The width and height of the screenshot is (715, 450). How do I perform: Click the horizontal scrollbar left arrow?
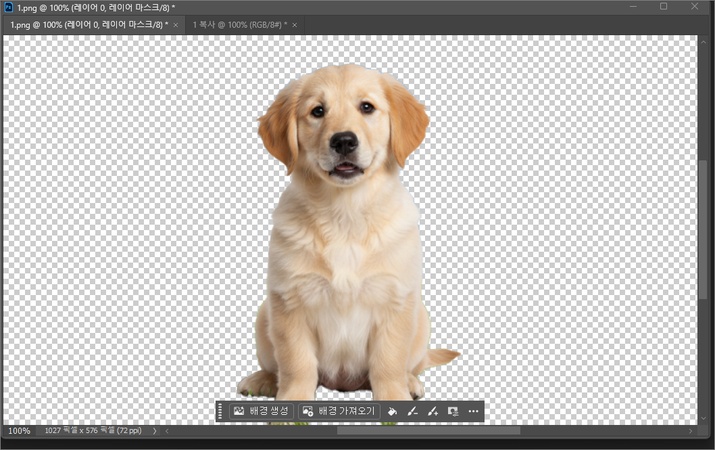167,431
